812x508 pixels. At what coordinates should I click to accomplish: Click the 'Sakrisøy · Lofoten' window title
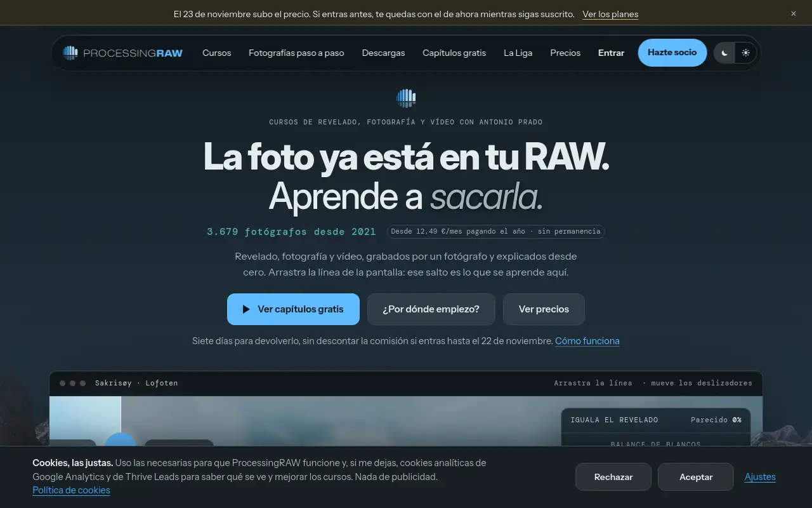coord(136,383)
